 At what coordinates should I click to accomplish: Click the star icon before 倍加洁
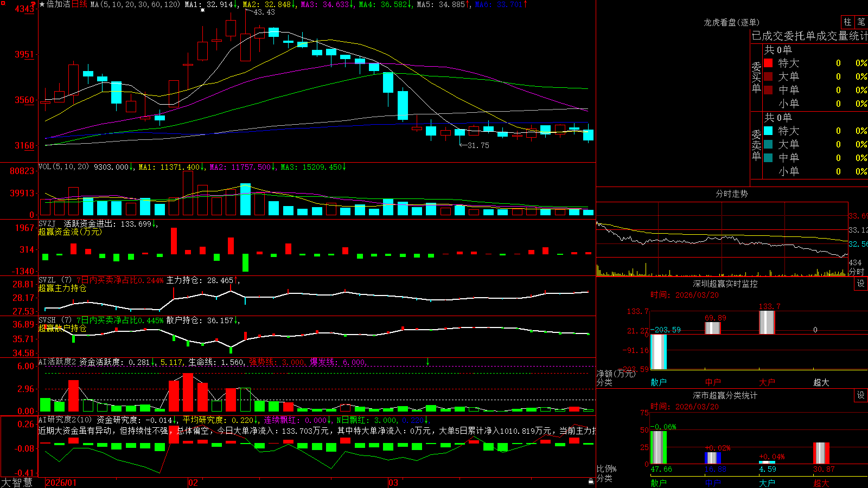(x=42, y=4)
